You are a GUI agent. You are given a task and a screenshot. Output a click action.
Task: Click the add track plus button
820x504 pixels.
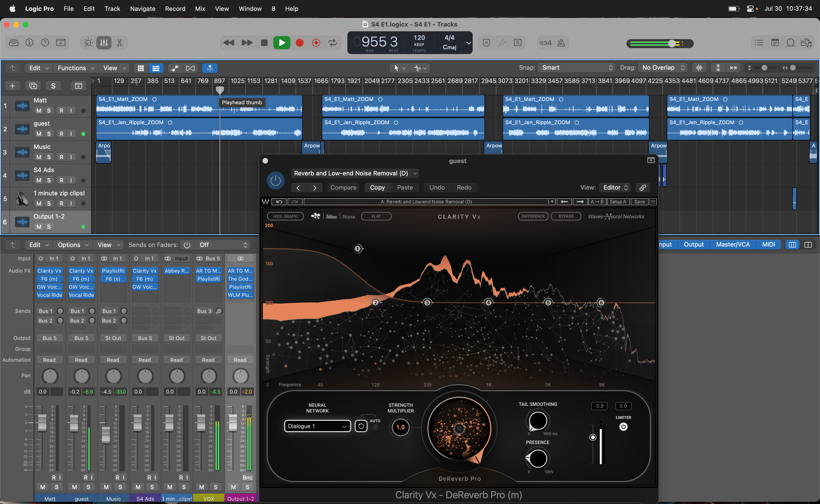tap(12, 86)
